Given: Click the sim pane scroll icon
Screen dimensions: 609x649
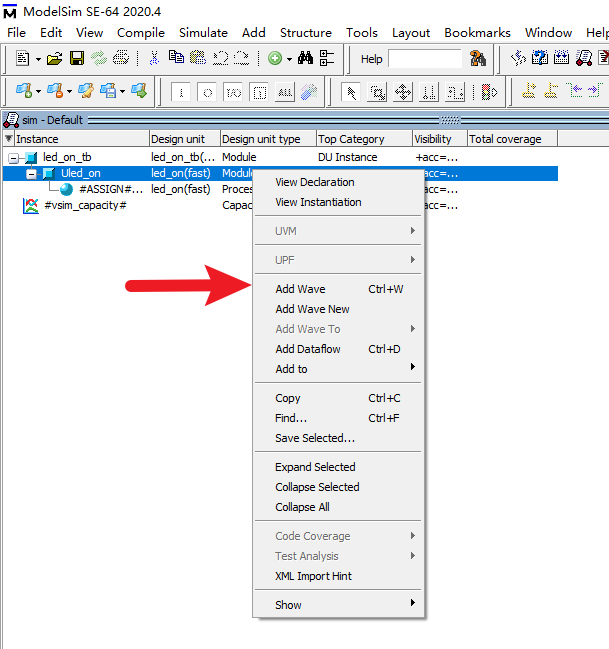Looking at the screenshot, I should tap(11, 120).
